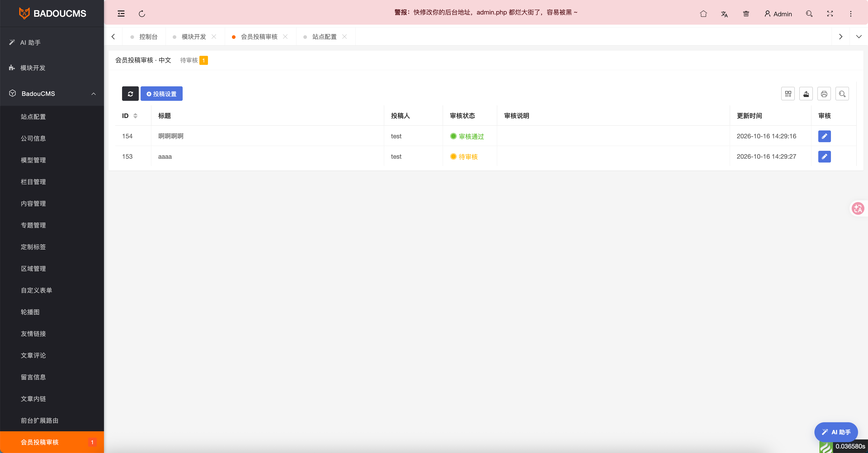Screen dimensions: 868x453
Task: Select 待审核 filter with badge
Action: (x=194, y=60)
